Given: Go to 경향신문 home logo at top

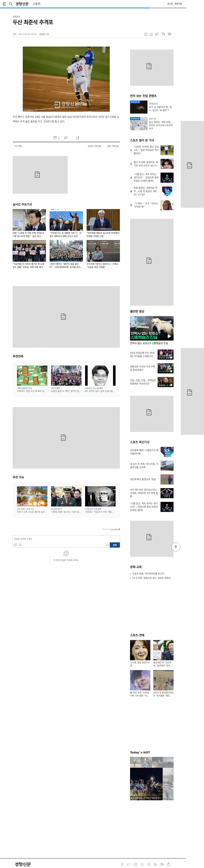Looking at the screenshot, I should click(22, 4).
